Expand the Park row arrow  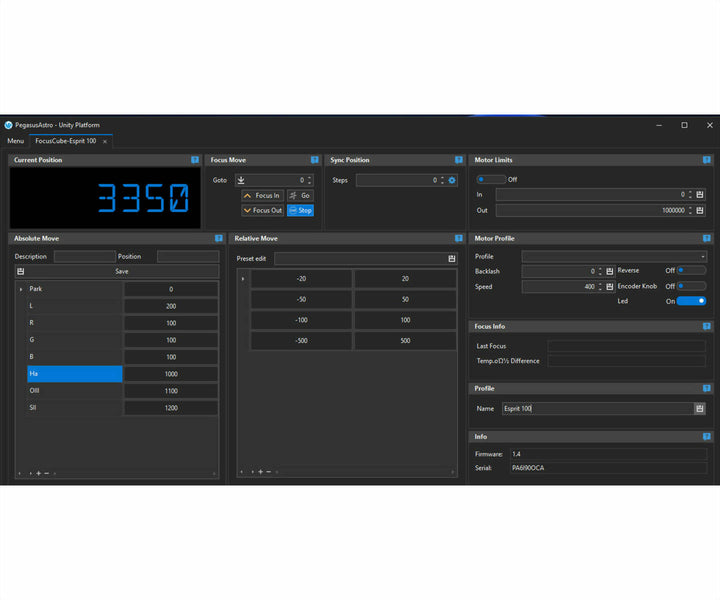click(21, 289)
